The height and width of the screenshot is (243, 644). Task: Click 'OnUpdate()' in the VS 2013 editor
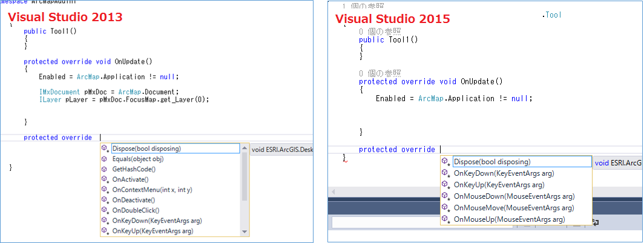coord(134,62)
